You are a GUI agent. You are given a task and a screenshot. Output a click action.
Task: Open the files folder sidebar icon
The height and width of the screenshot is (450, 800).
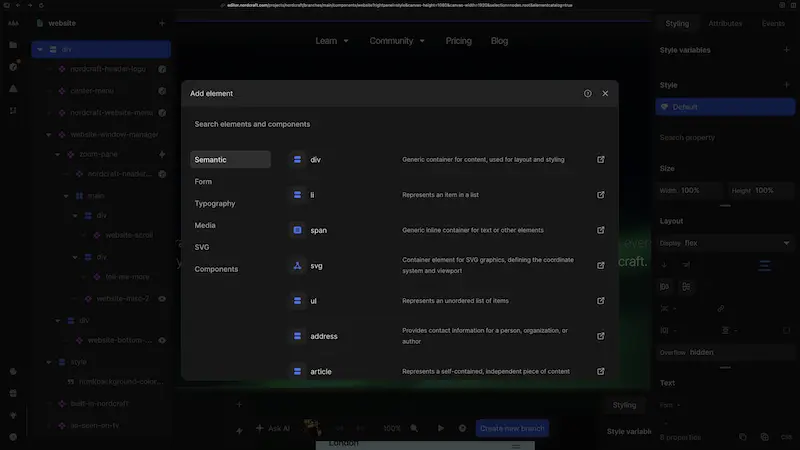[x=13, y=45]
